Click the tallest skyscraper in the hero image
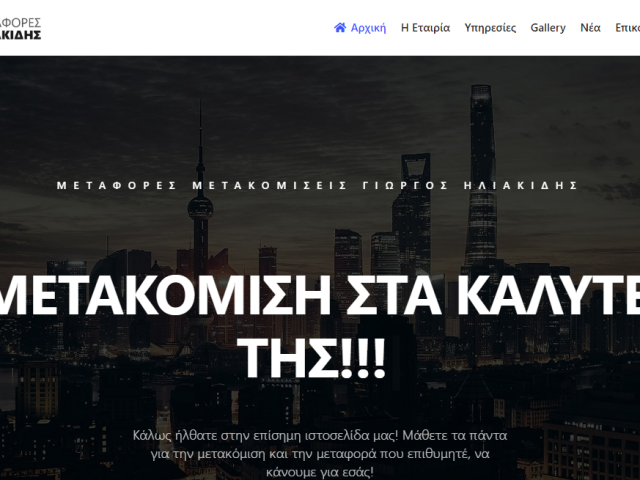 tap(482, 176)
